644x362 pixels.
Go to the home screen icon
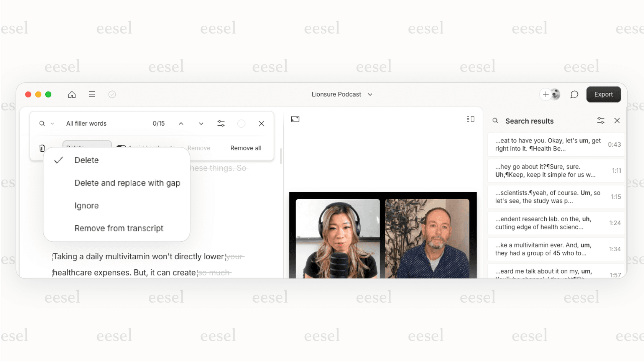pyautogui.click(x=72, y=94)
